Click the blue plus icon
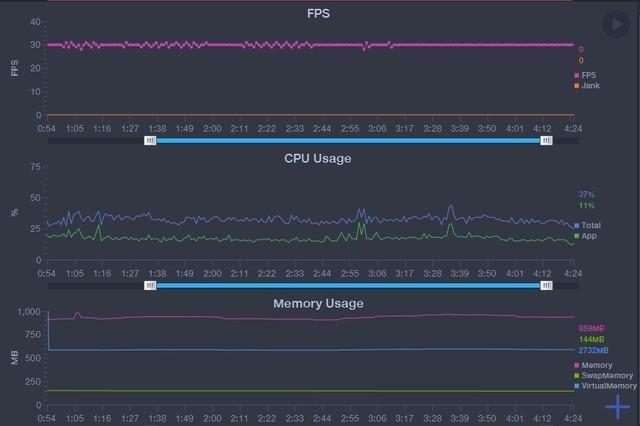Image resolution: width=640 pixels, height=426 pixels. point(618,406)
